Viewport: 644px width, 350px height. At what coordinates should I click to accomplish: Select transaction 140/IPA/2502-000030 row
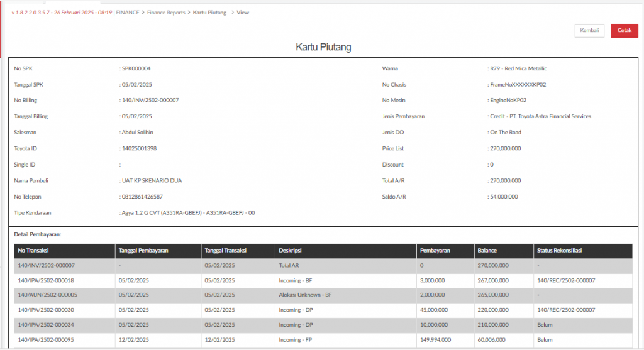[x=323, y=310]
